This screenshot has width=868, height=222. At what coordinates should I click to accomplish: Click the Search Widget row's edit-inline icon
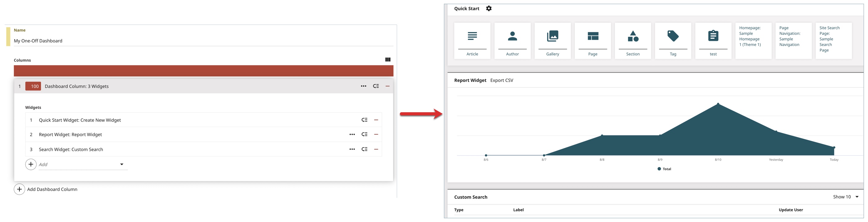tap(364, 149)
